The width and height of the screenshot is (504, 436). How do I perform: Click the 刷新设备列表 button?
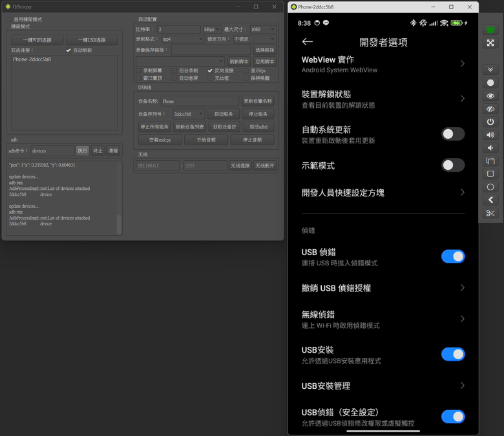point(189,127)
